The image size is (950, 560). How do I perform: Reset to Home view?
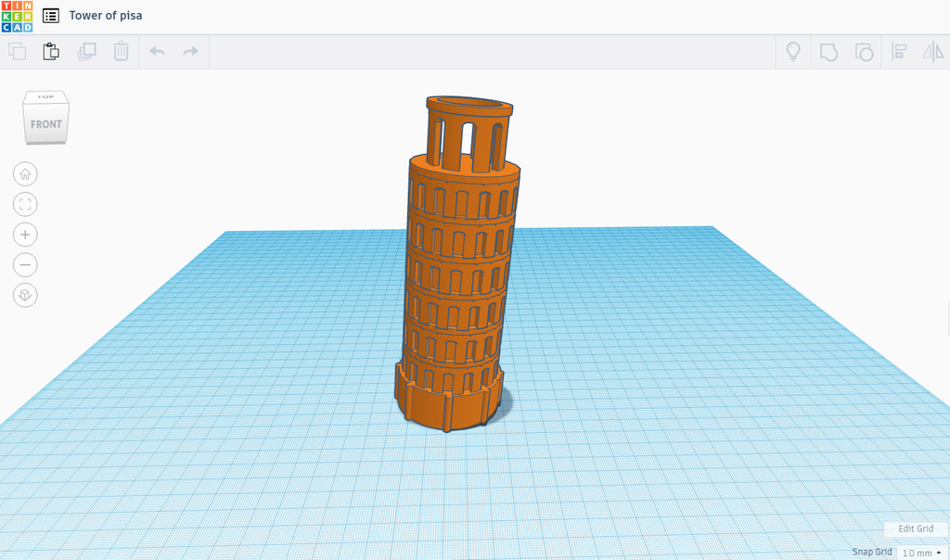[x=25, y=174]
